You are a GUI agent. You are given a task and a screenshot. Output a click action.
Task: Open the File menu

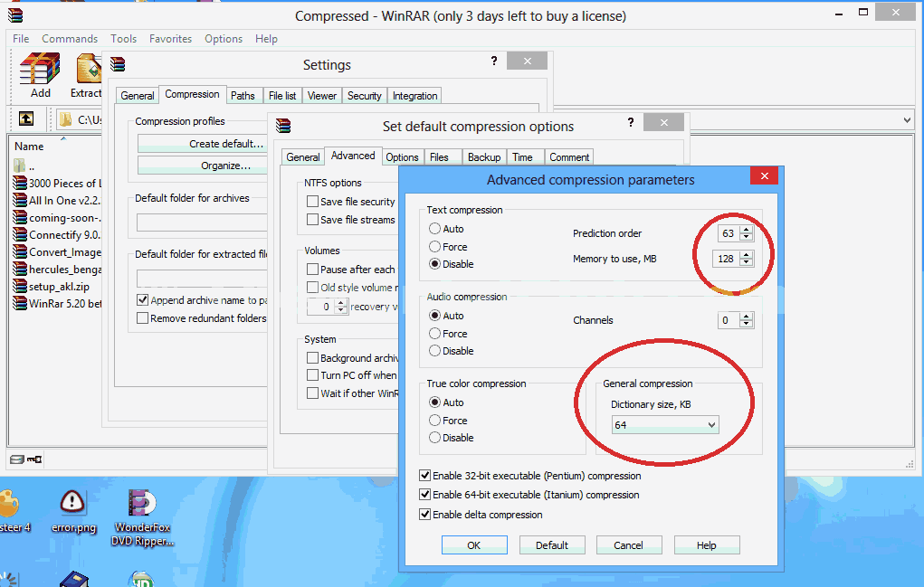[21, 38]
